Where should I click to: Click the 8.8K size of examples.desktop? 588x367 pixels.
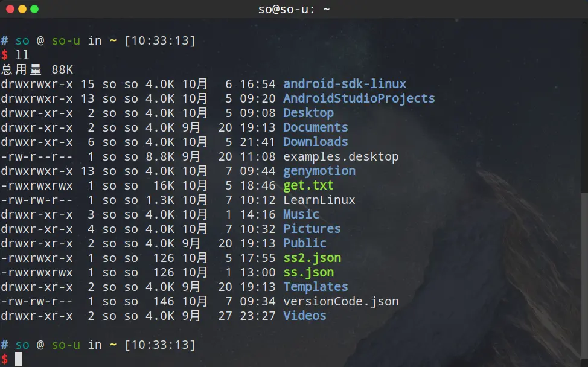(x=160, y=157)
